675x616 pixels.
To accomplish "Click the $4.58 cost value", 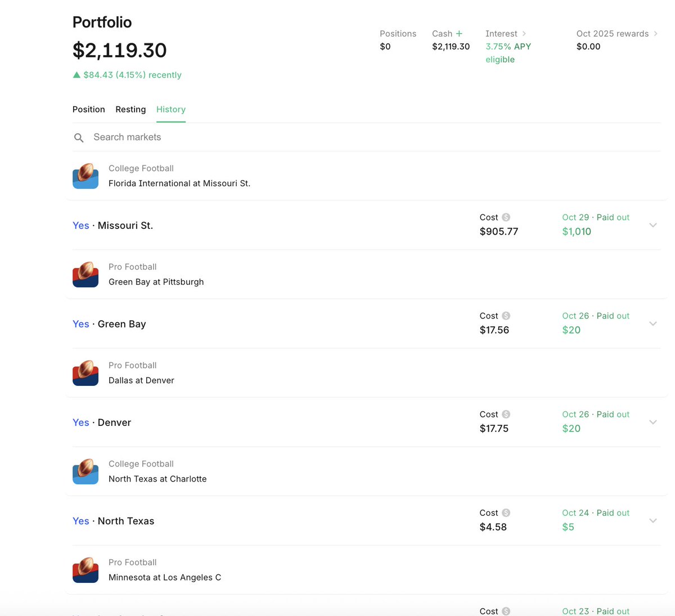I will click(x=493, y=527).
